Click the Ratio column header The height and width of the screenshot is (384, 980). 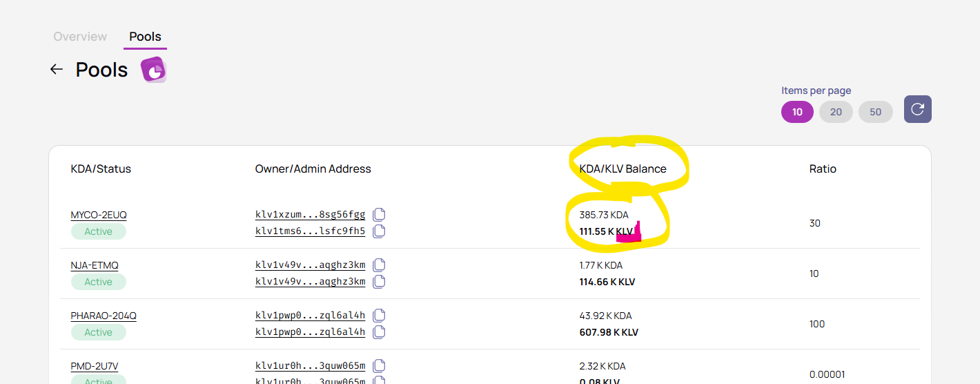tap(823, 169)
